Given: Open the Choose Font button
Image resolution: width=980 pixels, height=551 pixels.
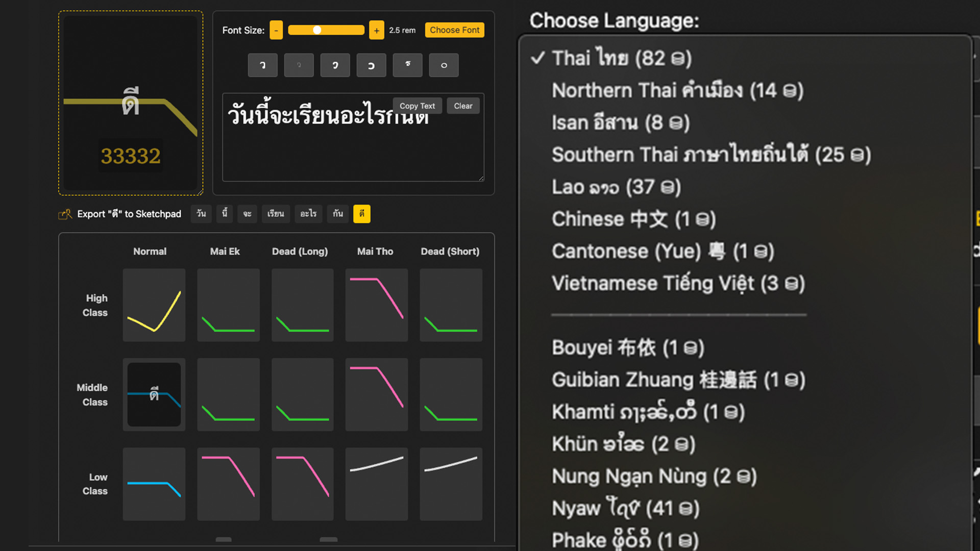Looking at the screenshot, I should point(454,30).
